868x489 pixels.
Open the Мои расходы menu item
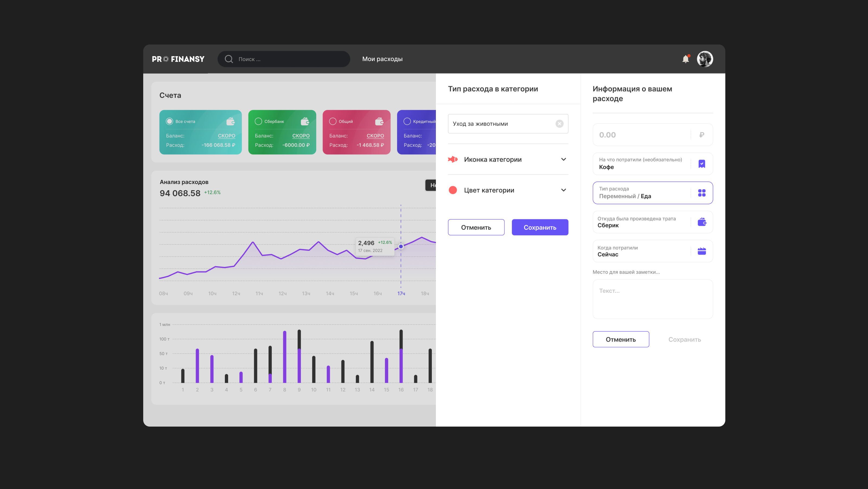[382, 59]
